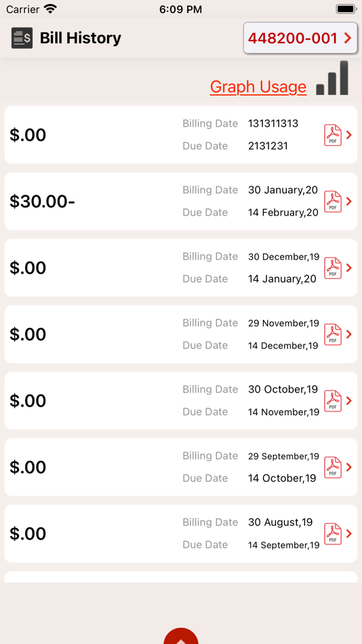Viewport: 362px width, 644px height.
Task: Select the bill row due 14 October,19
Action: (181, 467)
